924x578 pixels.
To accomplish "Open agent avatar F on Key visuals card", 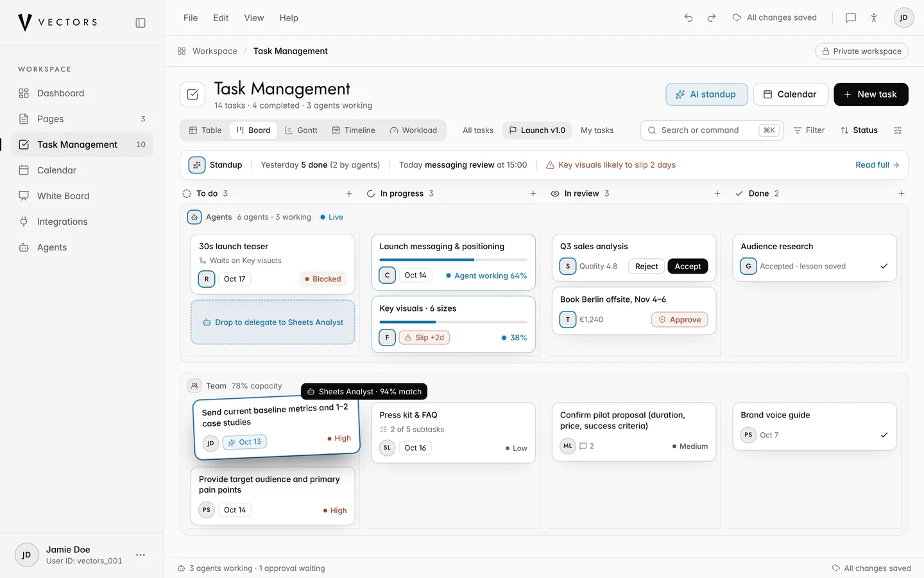I will coord(387,338).
